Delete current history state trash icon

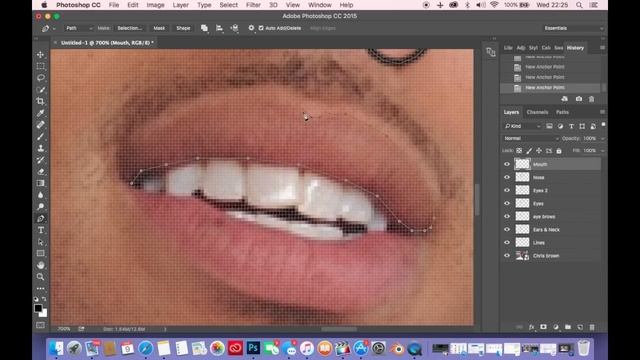591,99
